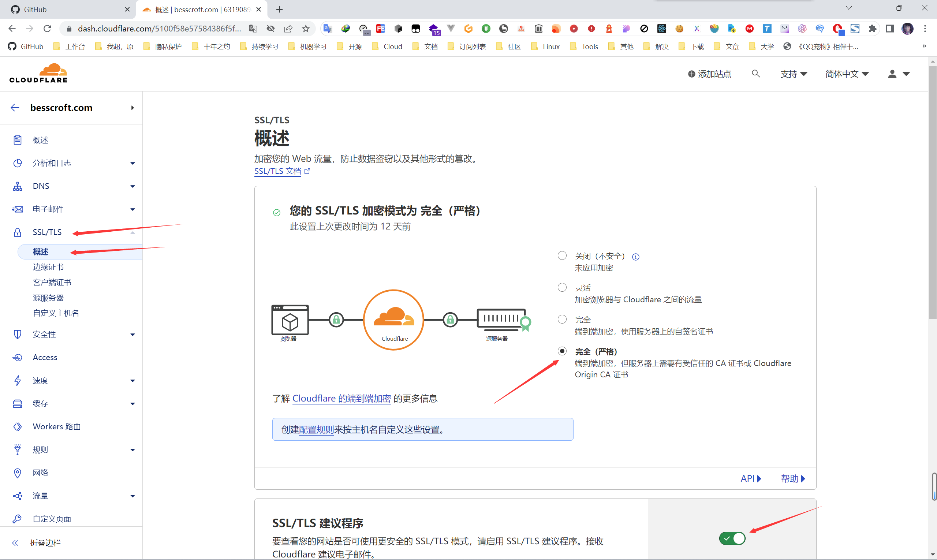The image size is (937, 560).
Task: Click the 电子邮件 section icon in sidebar
Action: click(x=17, y=209)
